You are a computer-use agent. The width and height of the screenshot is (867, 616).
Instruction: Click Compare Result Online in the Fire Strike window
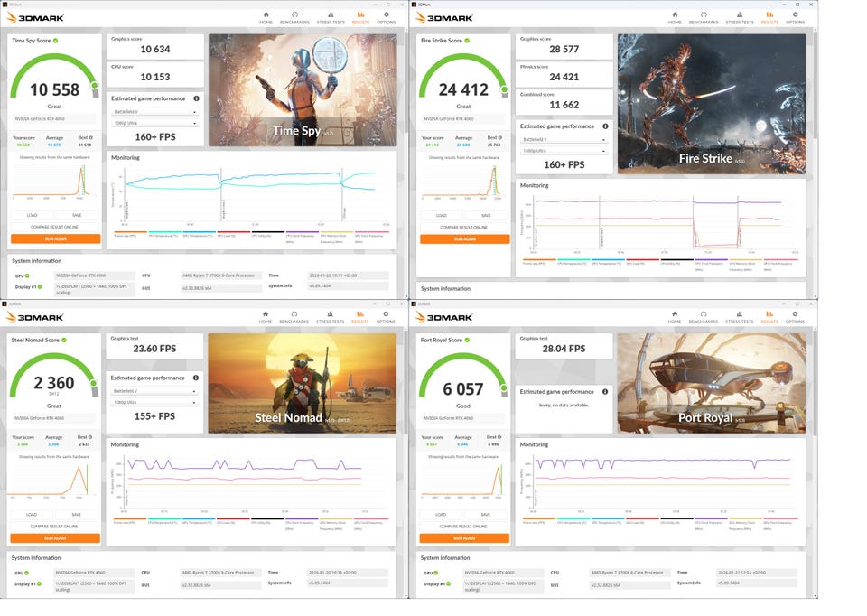click(x=464, y=228)
